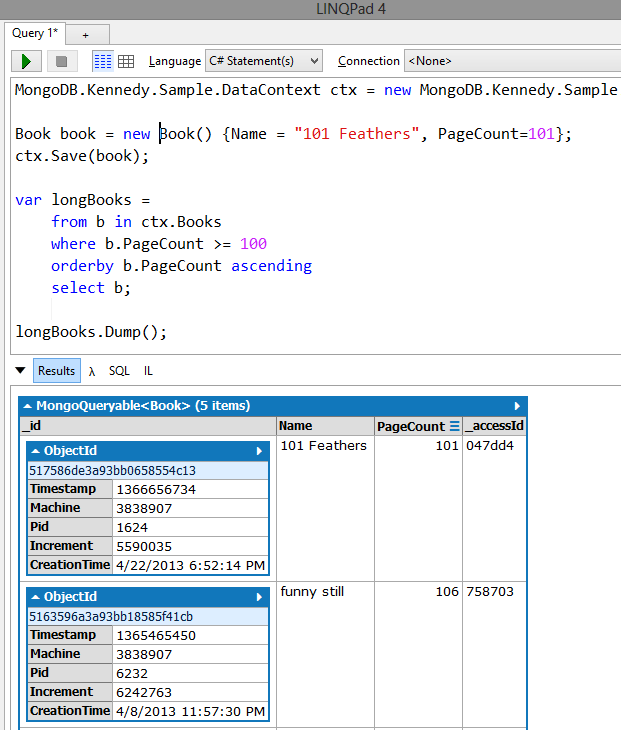The height and width of the screenshot is (730, 621).
Task: Click the arrow on second ObjectId header
Action: [x=259, y=597]
